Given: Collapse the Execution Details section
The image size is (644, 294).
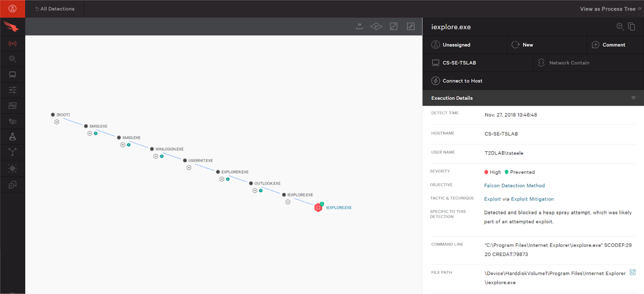Looking at the screenshot, I should 633,98.
